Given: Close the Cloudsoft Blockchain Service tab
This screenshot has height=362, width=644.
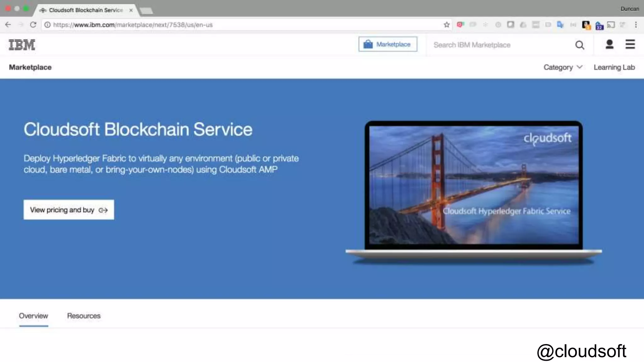Looking at the screenshot, I should click(x=131, y=10).
